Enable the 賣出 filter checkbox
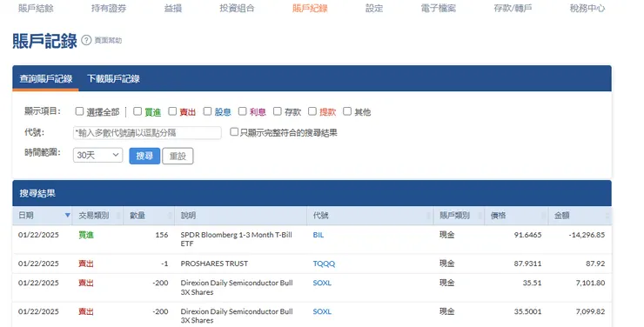Image resolution: width=644 pixels, height=327 pixels. 172,111
